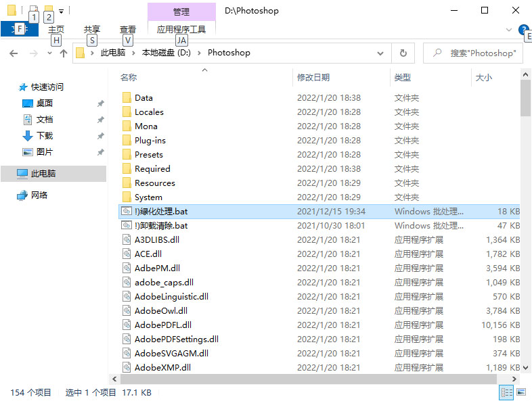This screenshot has width=532, height=401.
Task: Click the 管理 contextual tab header
Action: [181, 11]
